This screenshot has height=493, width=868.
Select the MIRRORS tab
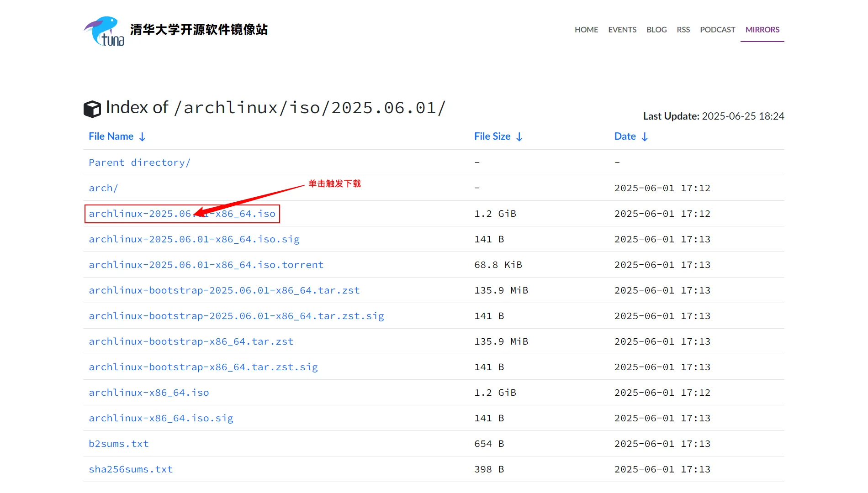[762, 30]
